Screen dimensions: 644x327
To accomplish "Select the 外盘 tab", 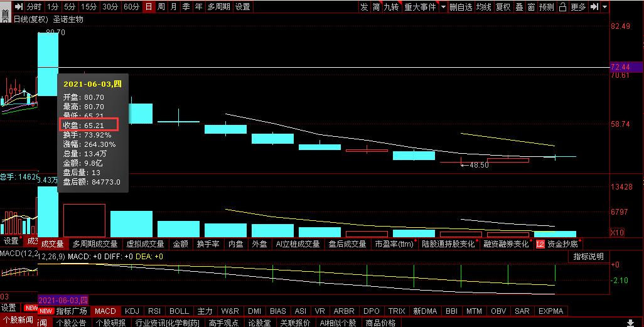I will coord(259,244).
